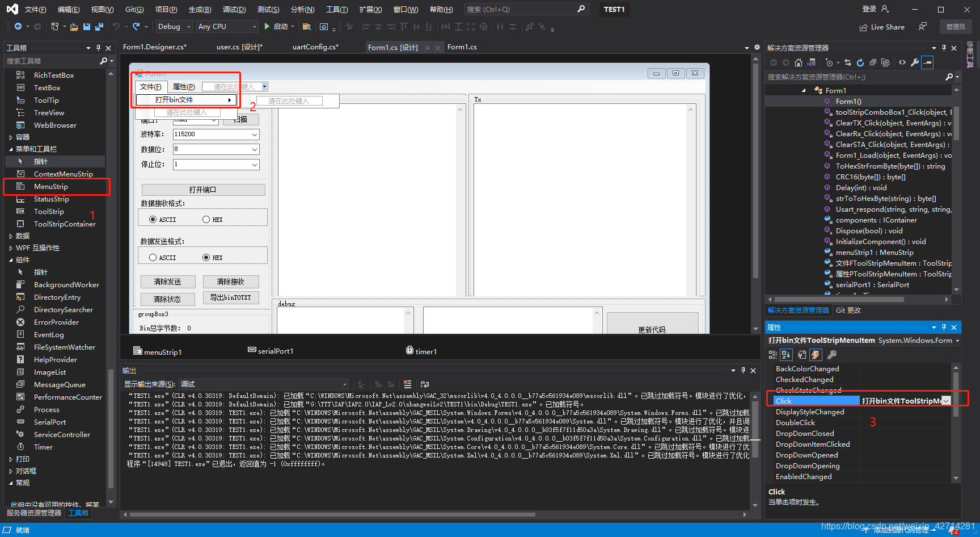Click Pending Changes Filter clock icon

coord(829,62)
